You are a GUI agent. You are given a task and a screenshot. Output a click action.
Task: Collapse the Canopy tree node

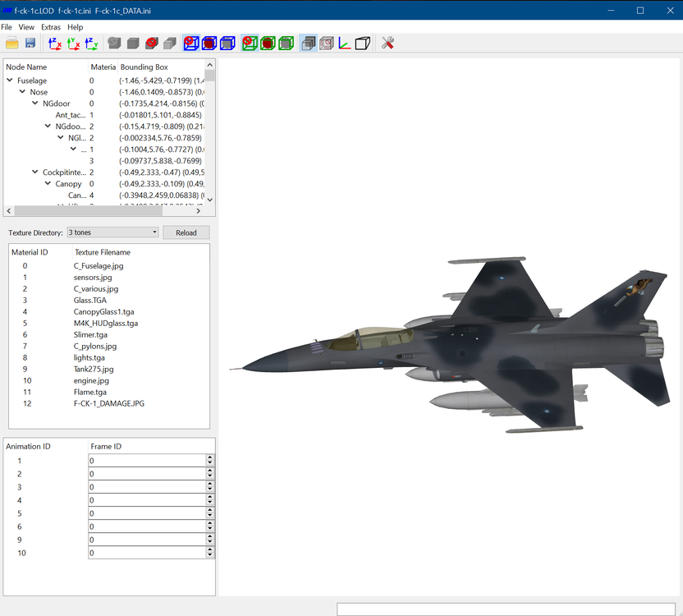pos(48,183)
